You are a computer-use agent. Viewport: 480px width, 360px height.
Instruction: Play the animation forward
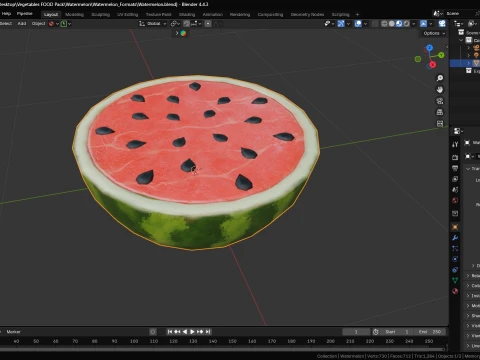coord(192,332)
